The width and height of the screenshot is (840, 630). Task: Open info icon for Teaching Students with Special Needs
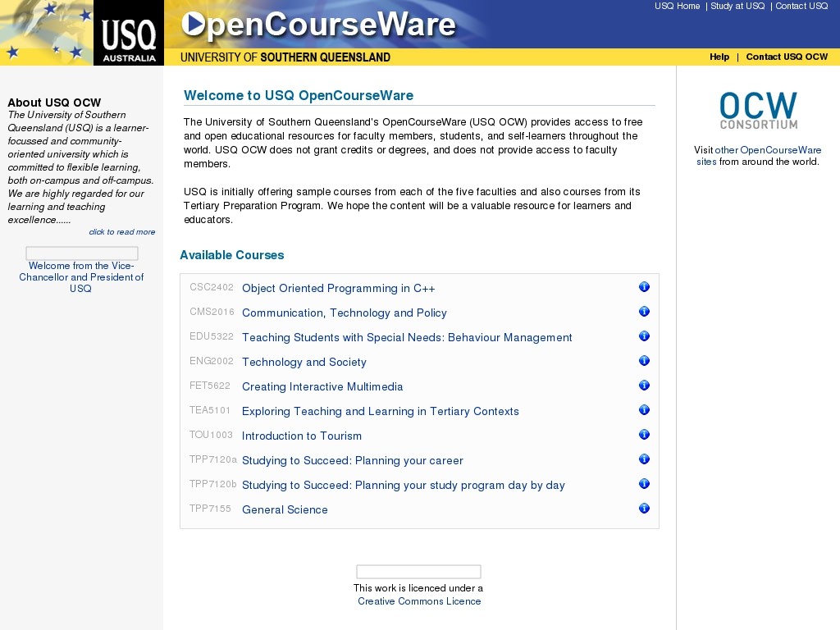tap(644, 336)
